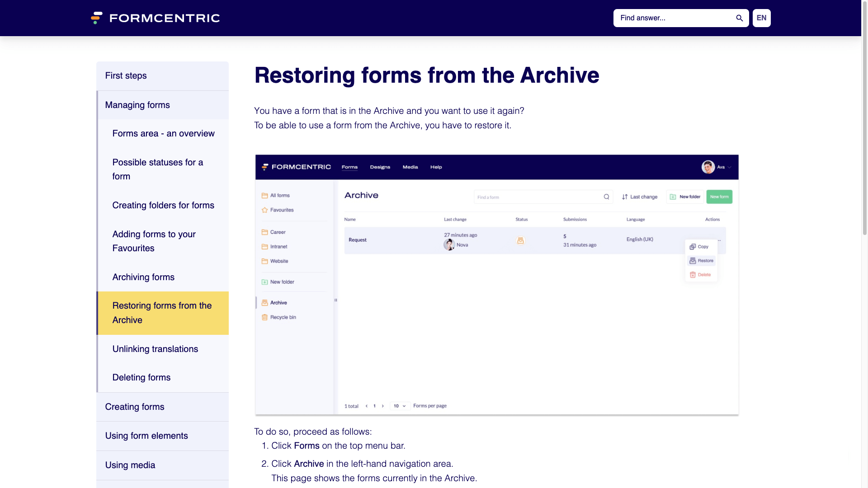The image size is (868, 488).
Task: Click the search magnifier next to Find answer
Action: (739, 18)
